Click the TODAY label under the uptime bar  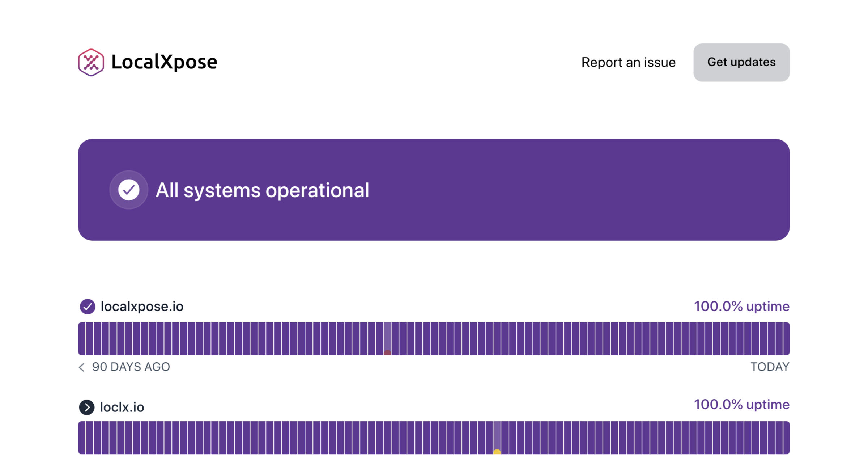(770, 367)
